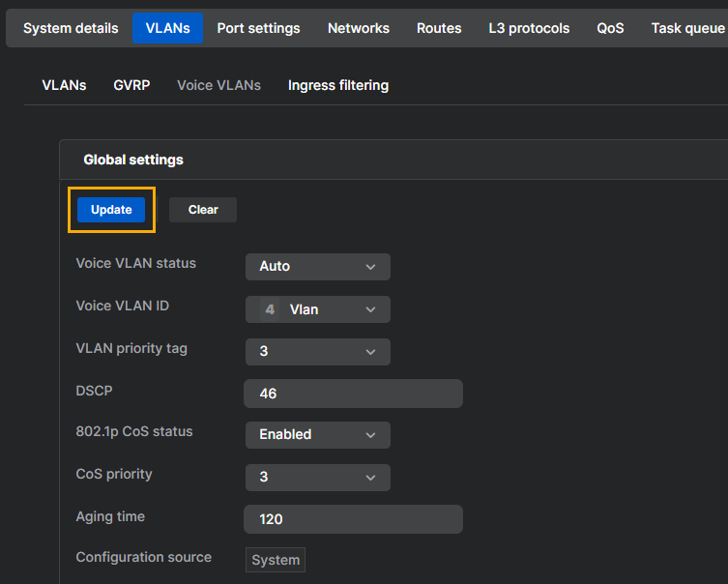
Task: Switch to the L3 protocols tab
Action: point(529,28)
